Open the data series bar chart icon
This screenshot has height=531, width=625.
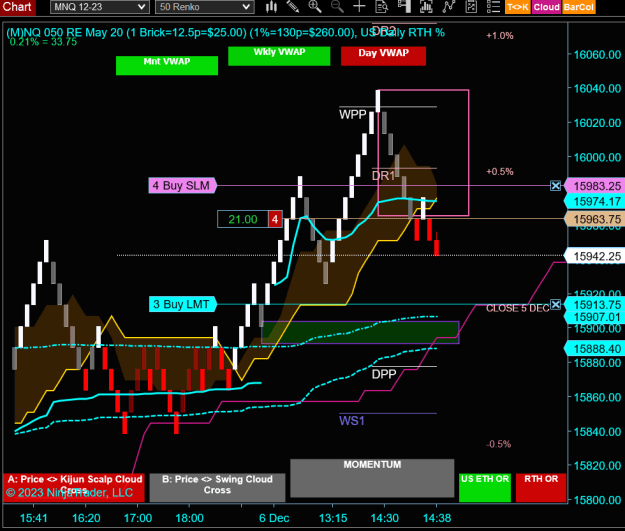426,6
